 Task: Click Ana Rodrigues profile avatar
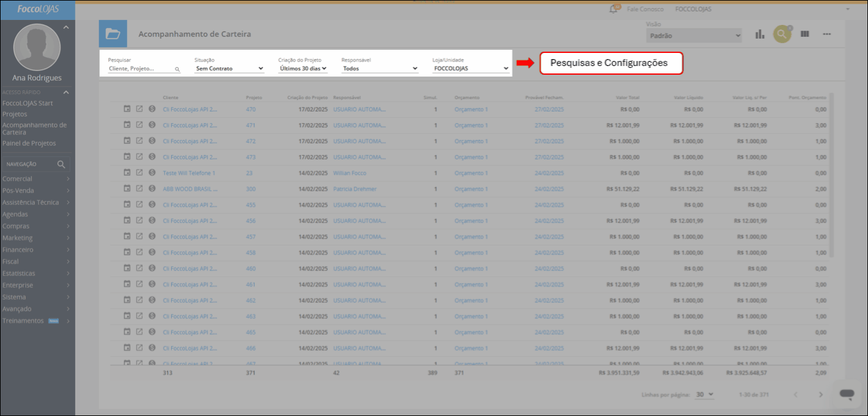[37, 47]
